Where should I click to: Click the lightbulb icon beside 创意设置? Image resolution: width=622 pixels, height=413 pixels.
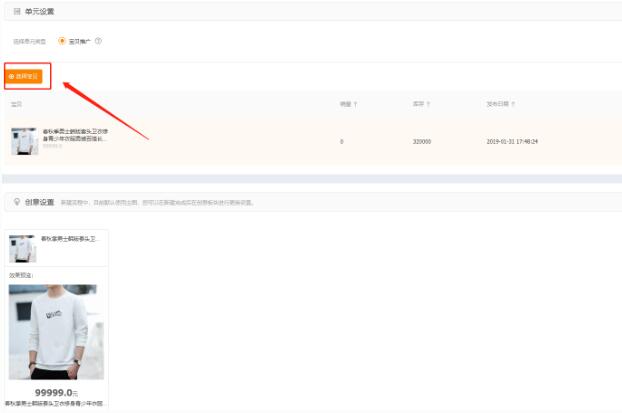point(17,202)
